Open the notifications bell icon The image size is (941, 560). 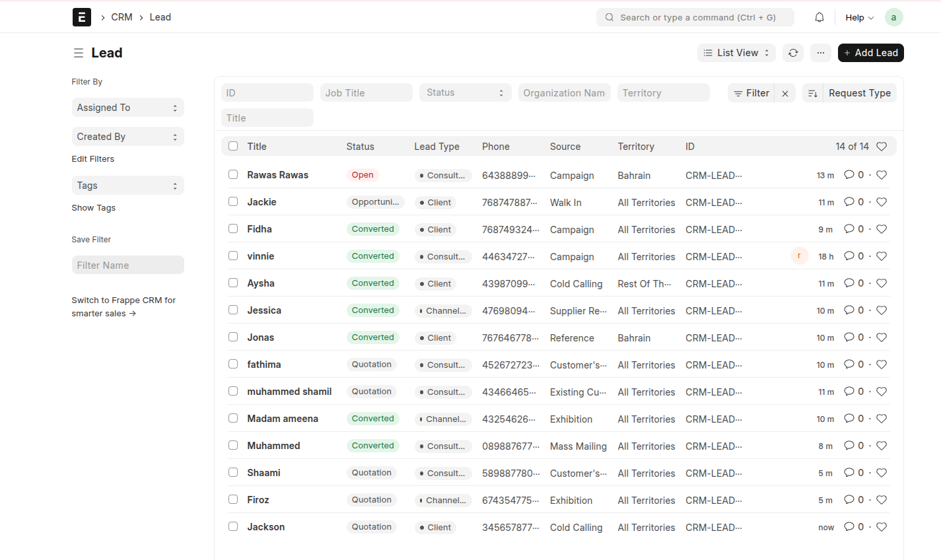click(x=819, y=17)
